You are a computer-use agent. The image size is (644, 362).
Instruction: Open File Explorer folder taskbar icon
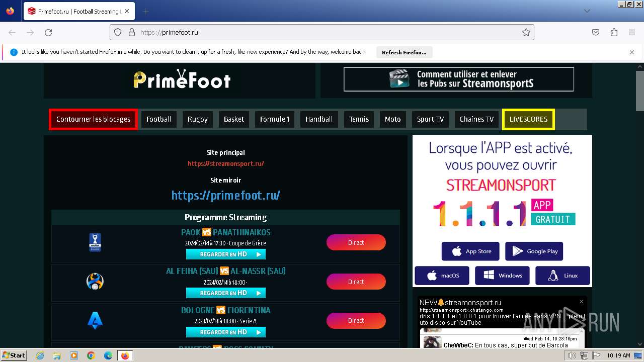tap(57, 355)
